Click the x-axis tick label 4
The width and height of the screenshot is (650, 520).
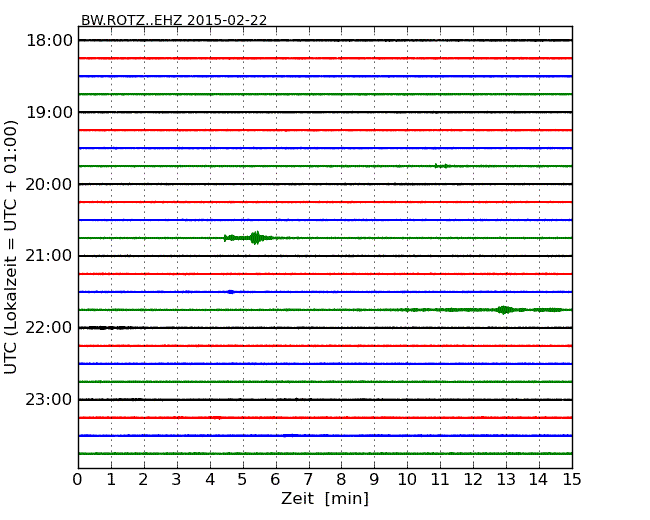pyautogui.click(x=210, y=480)
